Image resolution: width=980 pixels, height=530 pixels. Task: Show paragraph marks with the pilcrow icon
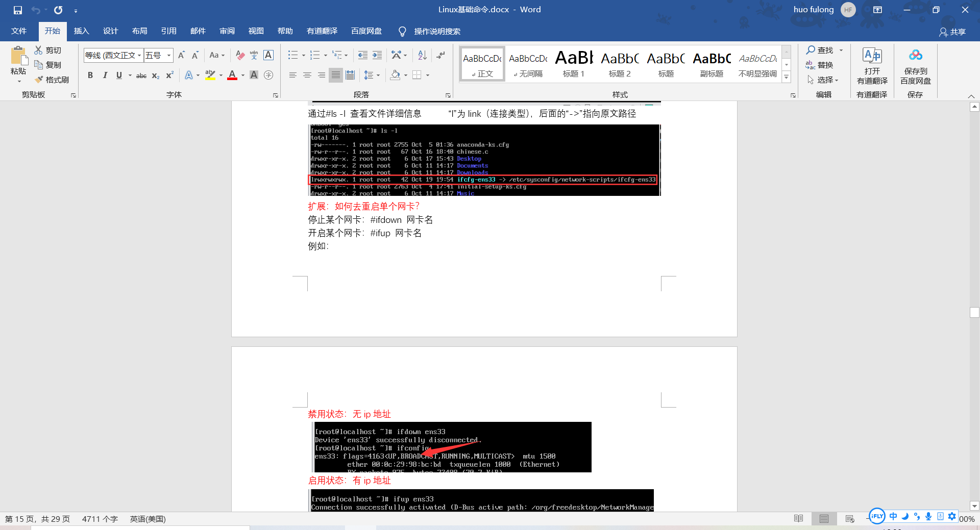pos(440,55)
